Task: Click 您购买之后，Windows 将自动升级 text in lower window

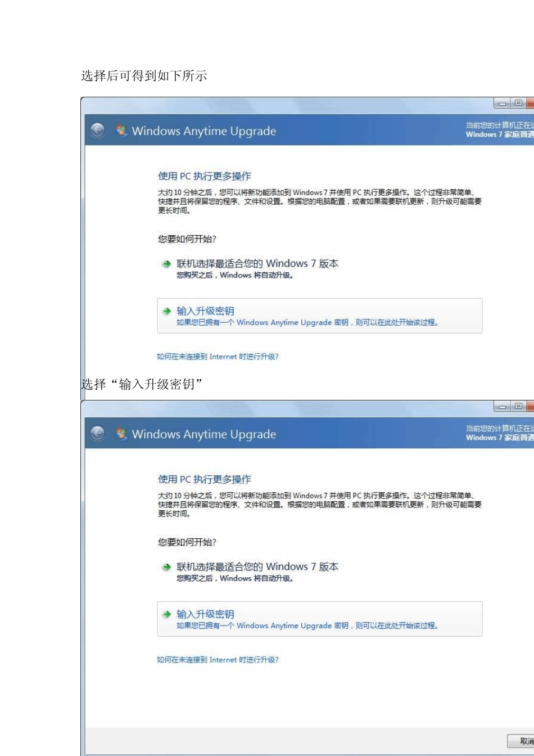Action: 235,578
